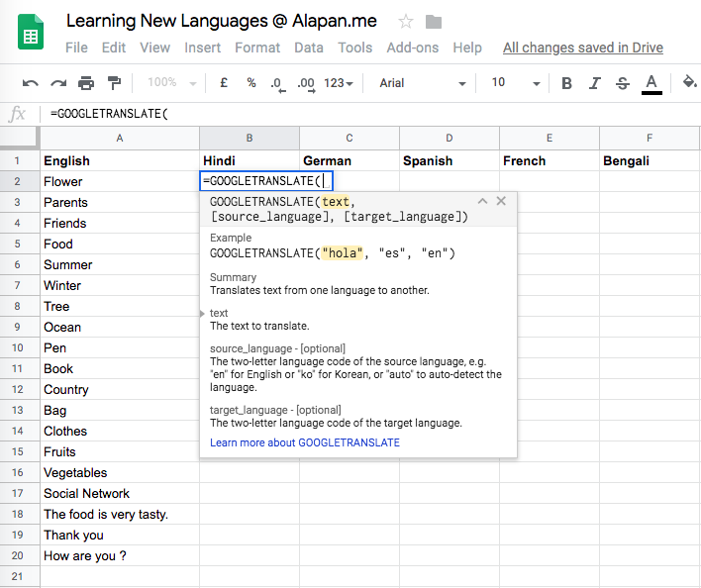Viewport: 701px width, 588px height.
Task: Open the Tools menu
Action: (355, 48)
